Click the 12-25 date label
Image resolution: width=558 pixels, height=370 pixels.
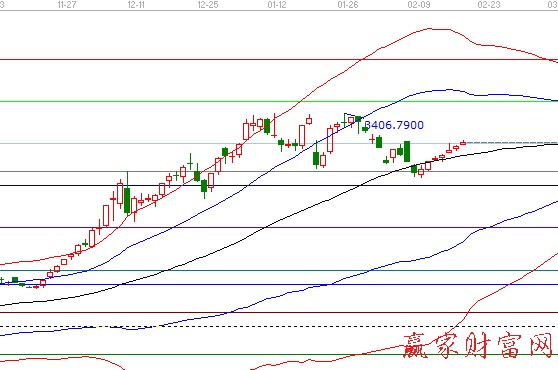[x=208, y=5]
